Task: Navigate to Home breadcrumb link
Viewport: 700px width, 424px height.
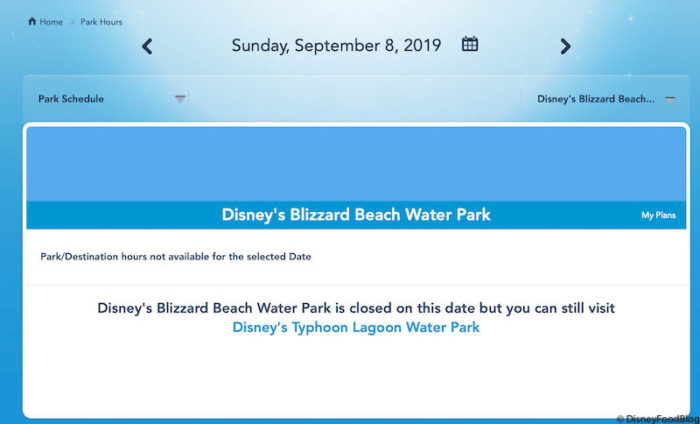Action: tap(51, 22)
